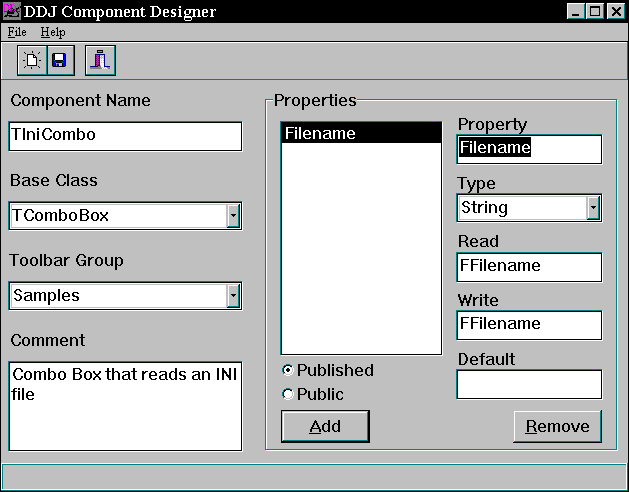Click the New component toolbar icon

tap(32, 61)
